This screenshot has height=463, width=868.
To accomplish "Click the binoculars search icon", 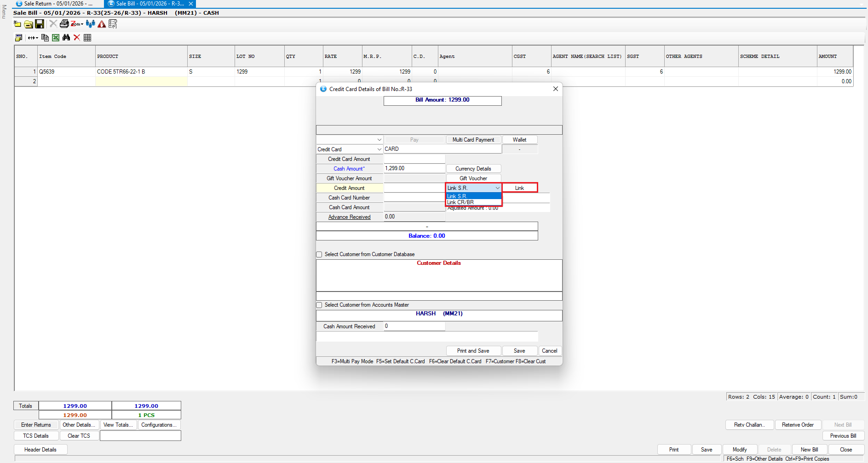I will point(66,38).
